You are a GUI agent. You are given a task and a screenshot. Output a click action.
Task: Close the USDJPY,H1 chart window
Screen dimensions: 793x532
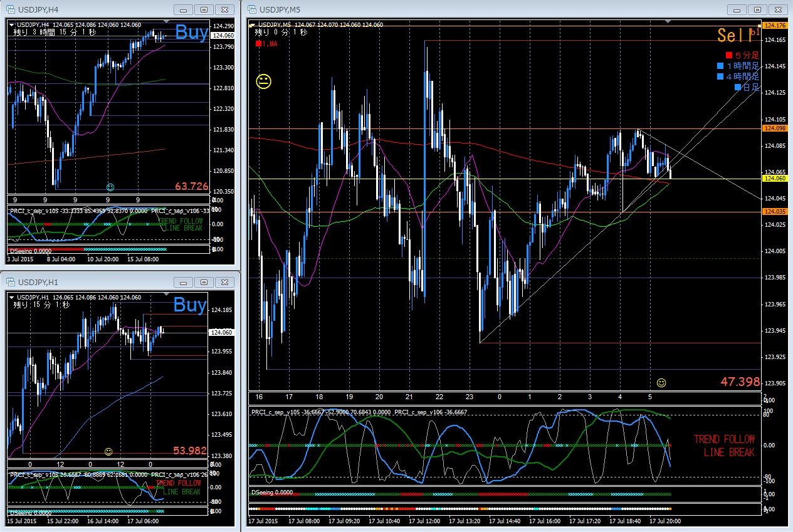point(223,281)
